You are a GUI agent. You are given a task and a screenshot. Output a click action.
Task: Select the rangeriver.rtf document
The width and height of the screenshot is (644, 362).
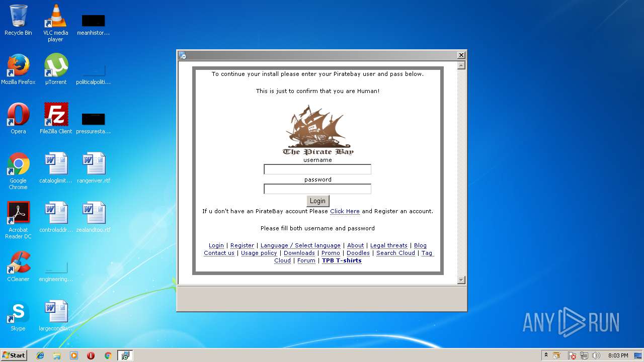click(94, 168)
